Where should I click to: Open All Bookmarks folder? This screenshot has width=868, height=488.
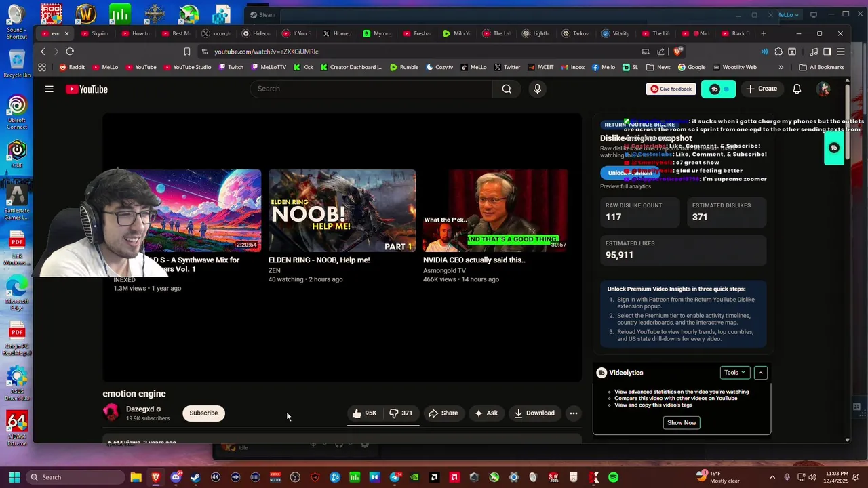pos(821,67)
